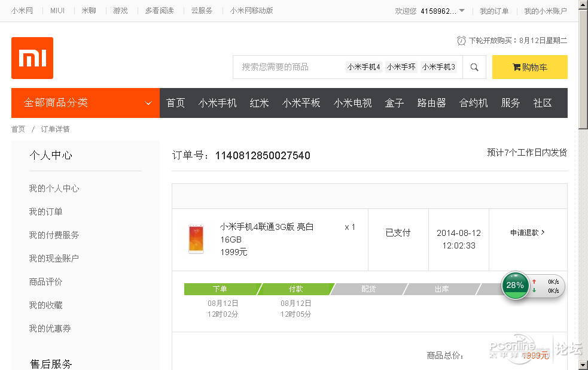
Task: Click the 米聊 top bar link
Action: coord(89,11)
